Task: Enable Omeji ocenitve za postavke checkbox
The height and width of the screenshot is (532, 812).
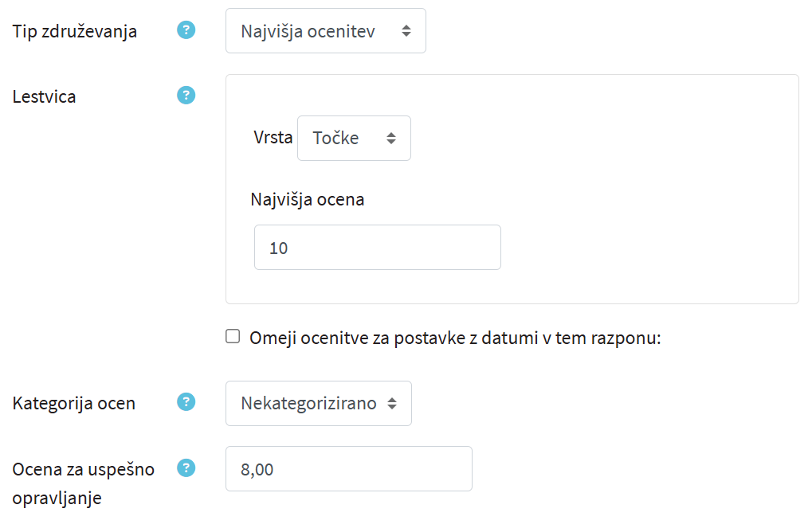Action: (233, 337)
